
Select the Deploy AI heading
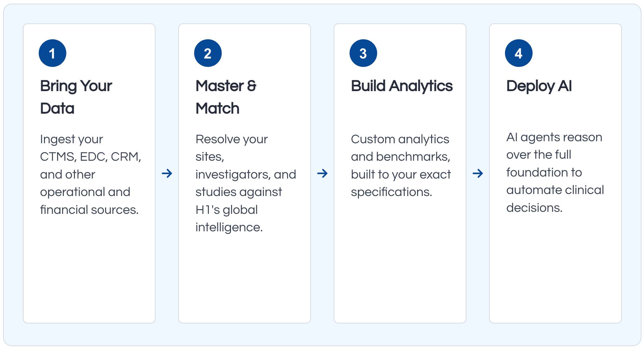(x=539, y=86)
